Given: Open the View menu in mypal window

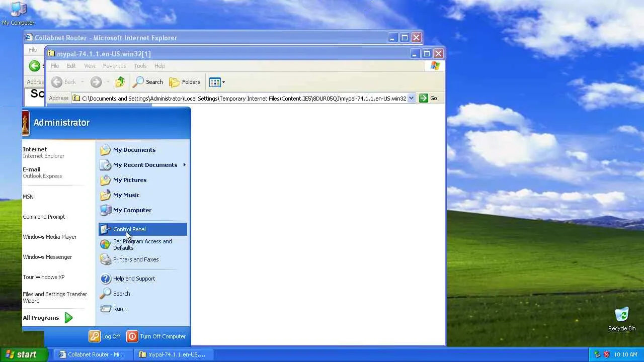Looking at the screenshot, I should click(x=90, y=66).
